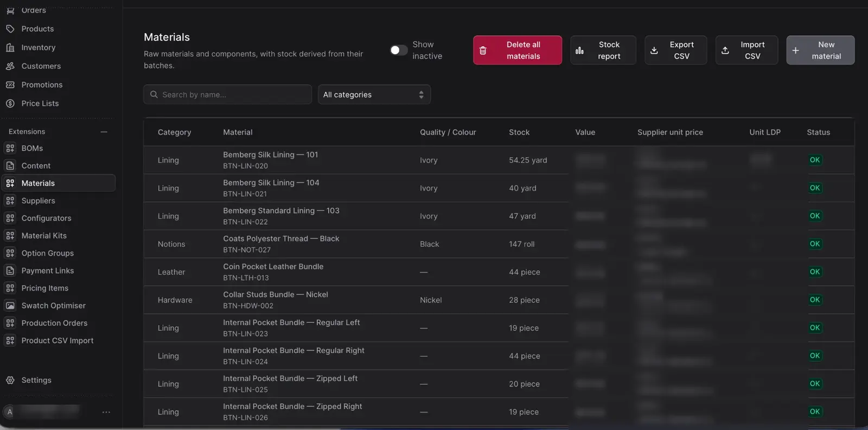This screenshot has height=430, width=868.
Task: Click the Swatch Optimiser image icon
Action: pyautogui.click(x=10, y=306)
